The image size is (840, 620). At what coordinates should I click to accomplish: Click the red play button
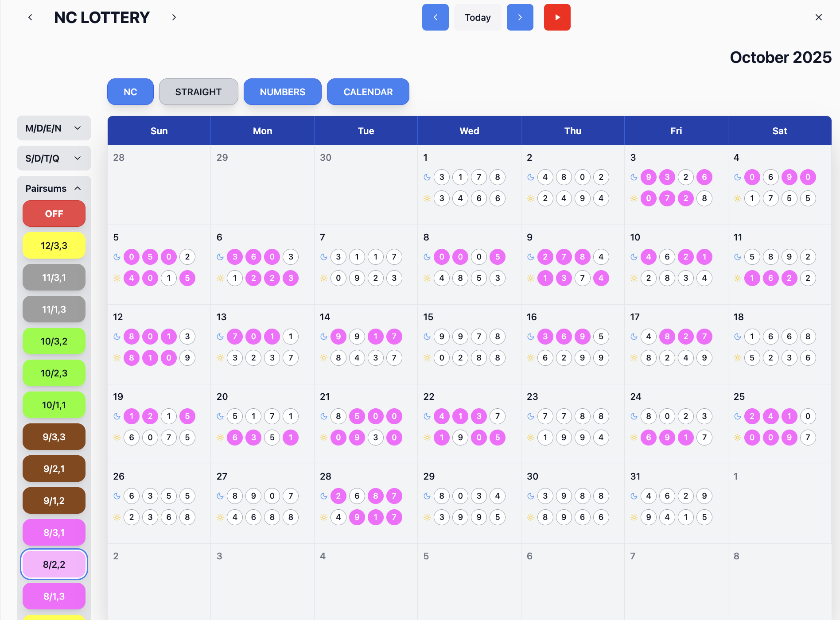click(x=557, y=17)
